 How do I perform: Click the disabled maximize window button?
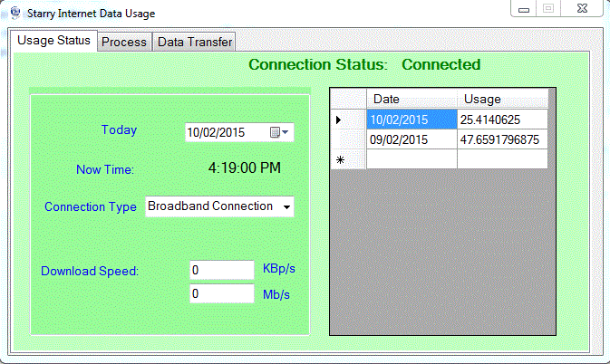[548, 8]
